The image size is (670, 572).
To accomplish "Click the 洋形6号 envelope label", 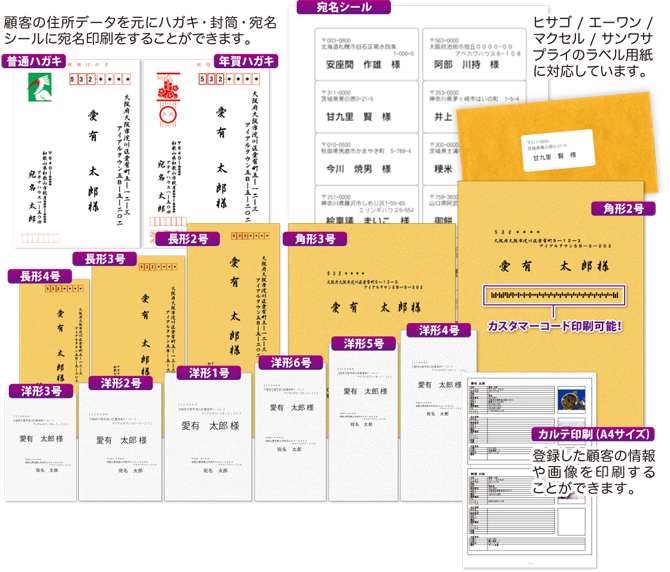I will point(291,362).
